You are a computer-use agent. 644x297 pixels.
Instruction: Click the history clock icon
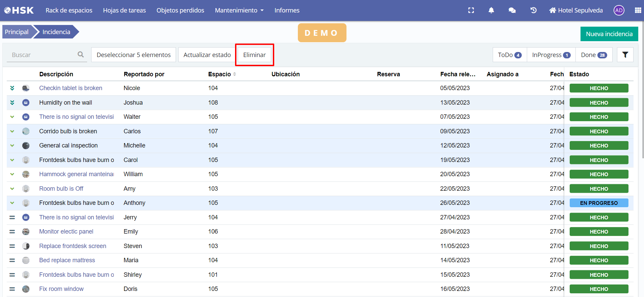(x=533, y=10)
